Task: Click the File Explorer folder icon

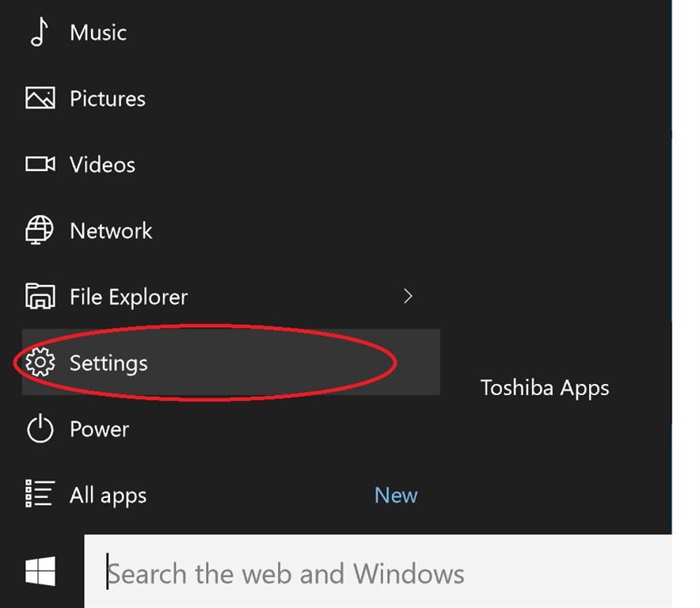Action: [x=40, y=297]
